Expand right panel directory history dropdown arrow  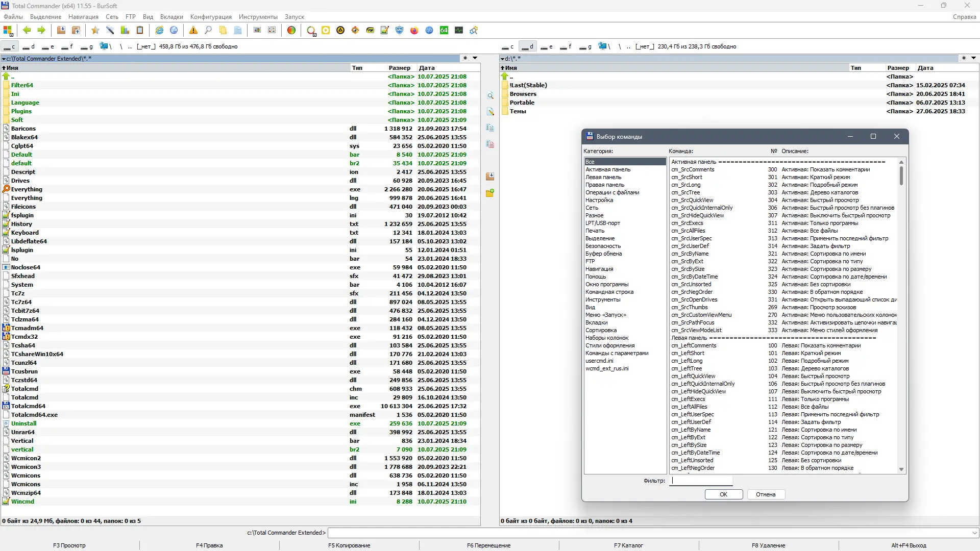click(x=973, y=58)
